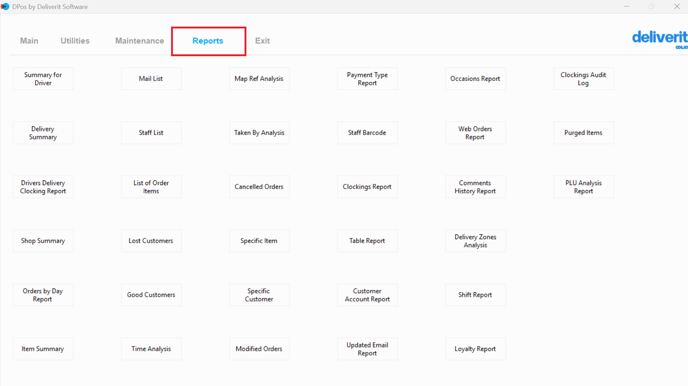Close the DPos window

pyautogui.click(x=677, y=7)
